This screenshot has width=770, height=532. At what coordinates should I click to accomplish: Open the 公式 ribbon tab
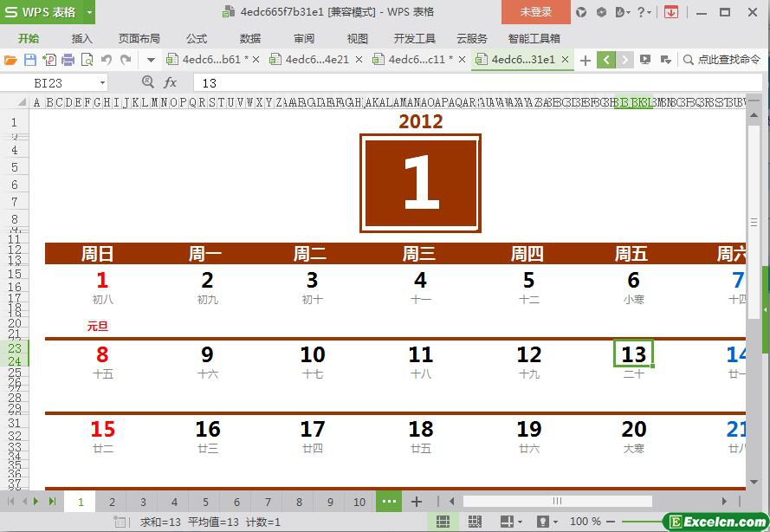[197, 38]
